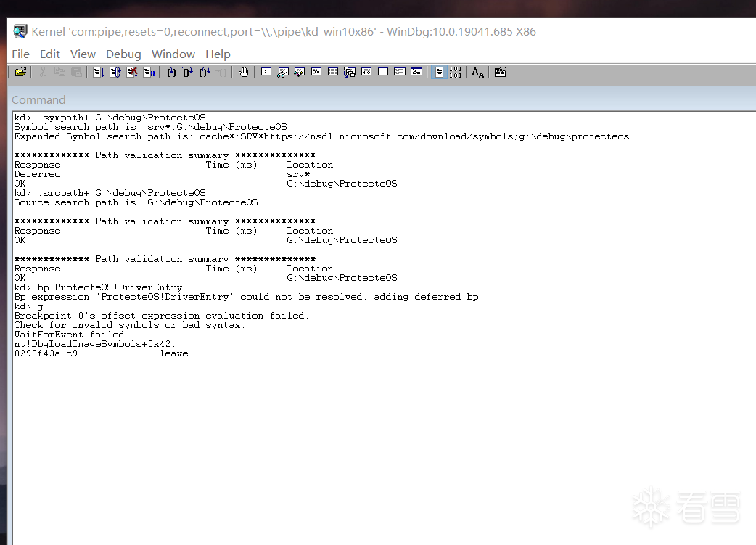756x545 pixels.
Task: Click the line 'kd> .sympath+ G:\debug\ProtecteOS'
Action: point(110,117)
